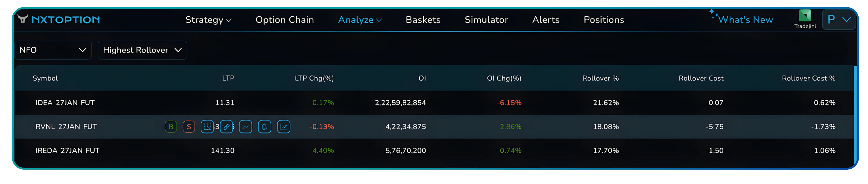Open the Highest Rollover filter dropdown
Screen dimensions: 868x184
[142, 50]
